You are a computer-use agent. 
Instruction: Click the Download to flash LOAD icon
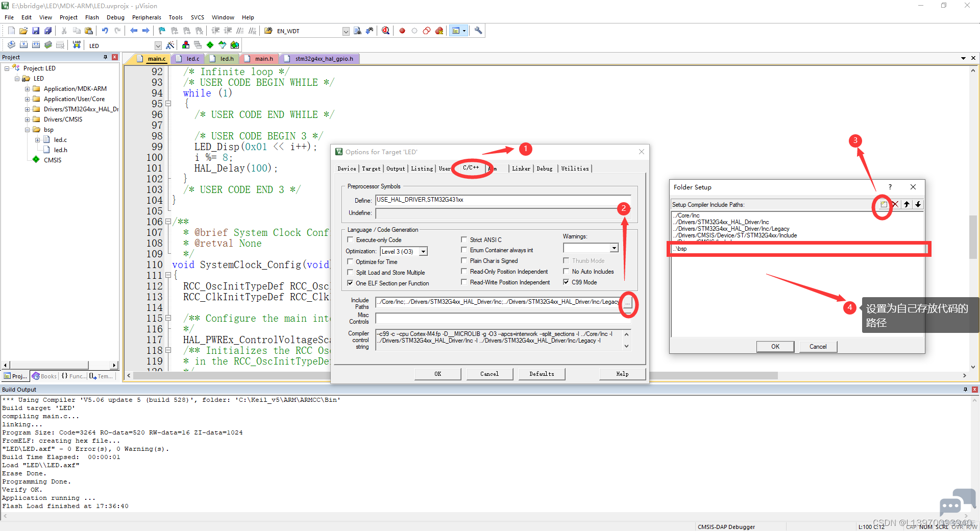[77, 45]
